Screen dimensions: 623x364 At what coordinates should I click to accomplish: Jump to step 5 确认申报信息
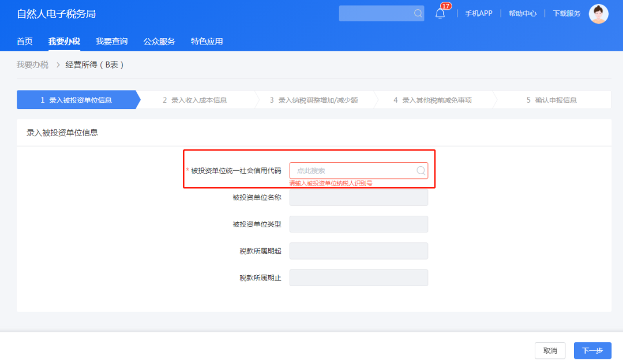point(551,100)
